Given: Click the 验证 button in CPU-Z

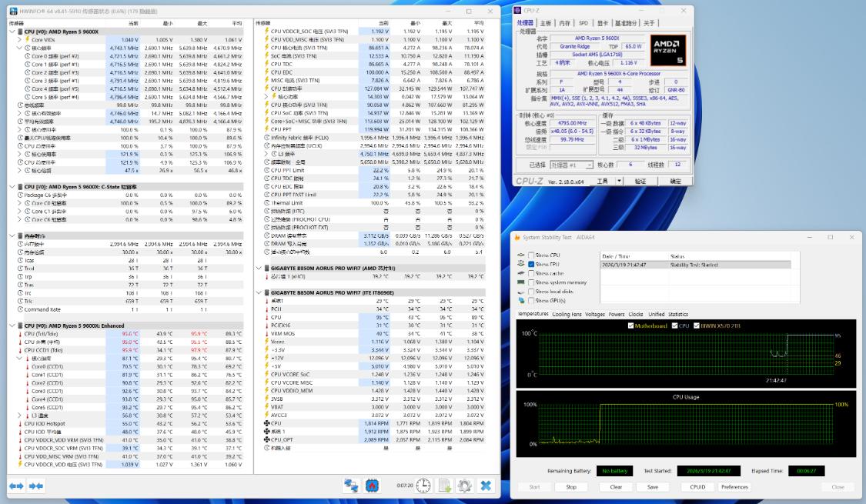Looking at the screenshot, I should pos(640,180).
